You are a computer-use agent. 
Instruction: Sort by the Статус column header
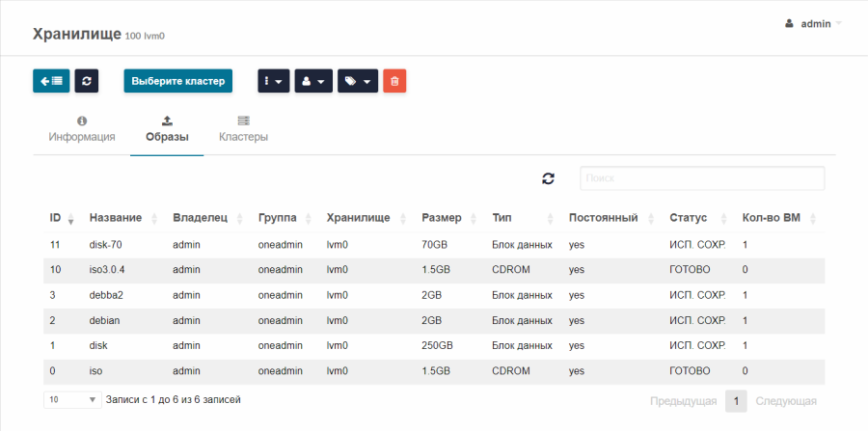697,218
